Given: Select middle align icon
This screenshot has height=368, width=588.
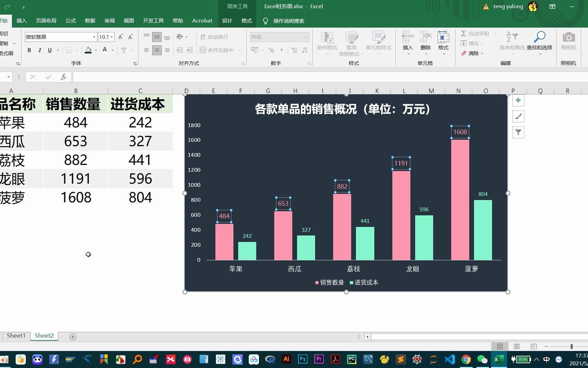Looking at the screenshot, I should (x=157, y=37).
